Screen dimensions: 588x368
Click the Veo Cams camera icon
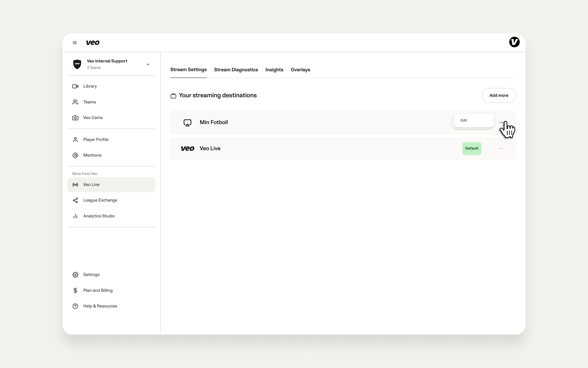point(75,118)
